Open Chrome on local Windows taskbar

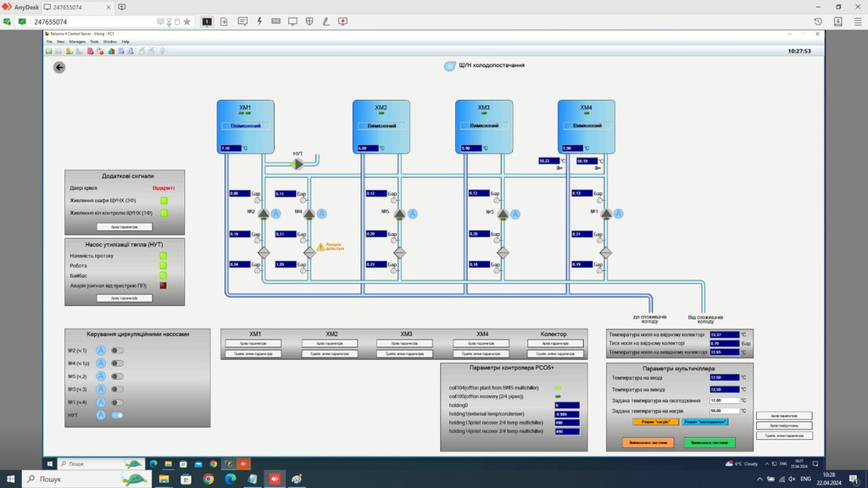click(x=209, y=480)
